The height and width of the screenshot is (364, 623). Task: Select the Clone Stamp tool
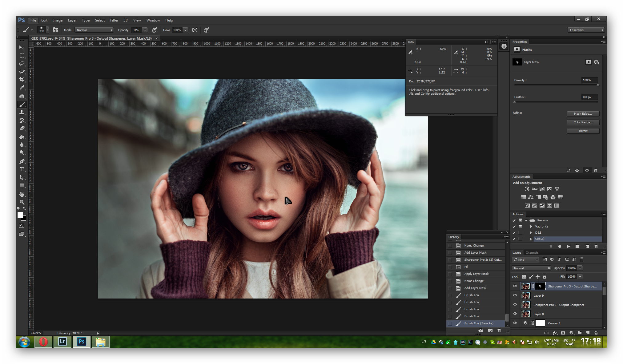tap(22, 113)
